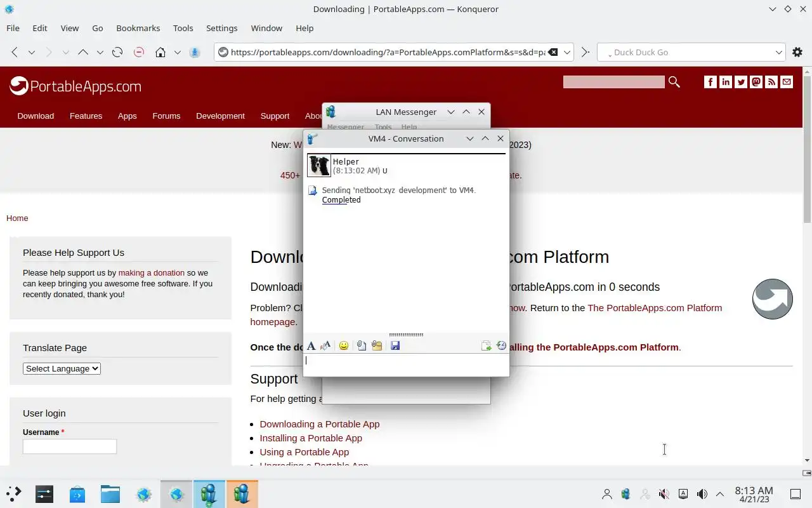Stop loading with the red stop icon
812x508 pixels.
click(x=139, y=52)
